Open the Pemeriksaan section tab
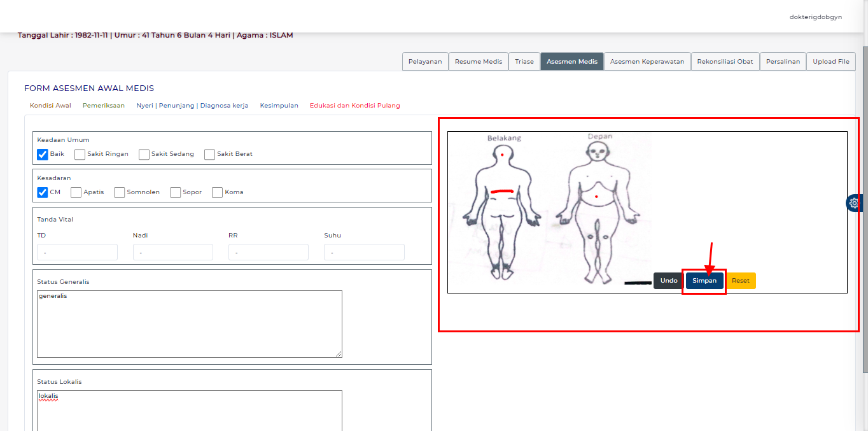The image size is (868, 431). click(104, 105)
